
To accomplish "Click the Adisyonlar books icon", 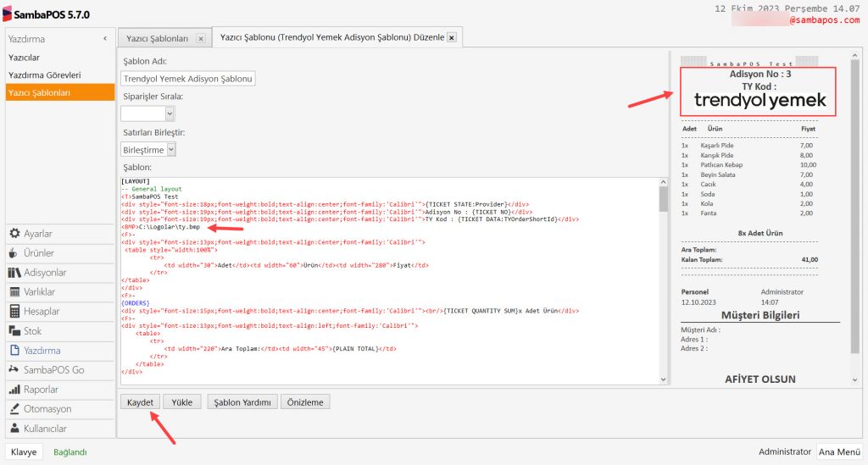I will pos(14,273).
